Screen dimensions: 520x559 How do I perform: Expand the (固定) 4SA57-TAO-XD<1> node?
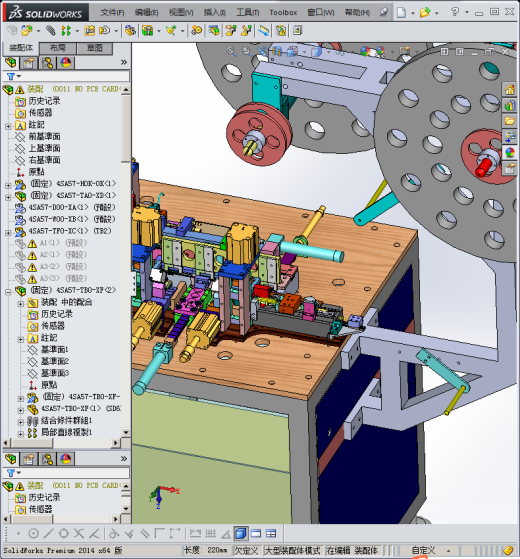tap(8, 197)
